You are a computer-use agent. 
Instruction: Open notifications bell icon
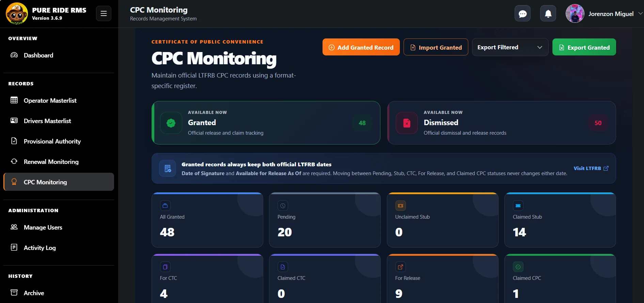pos(548,14)
